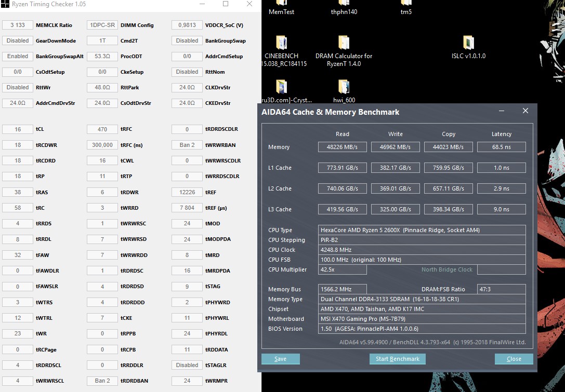Click the Memory Latency value 68.5 ns
This screenshot has height=392, width=565.
[x=501, y=147]
